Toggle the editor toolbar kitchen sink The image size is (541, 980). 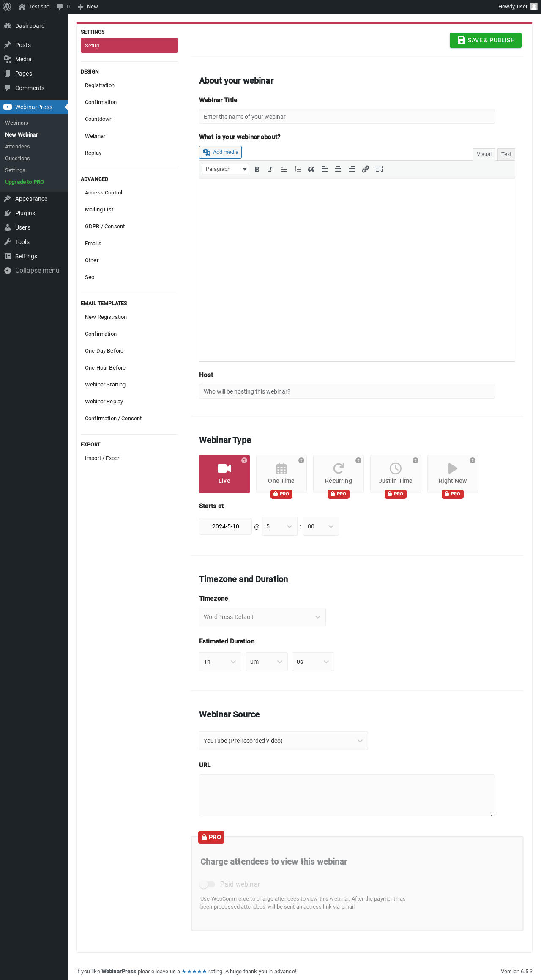pos(379,169)
